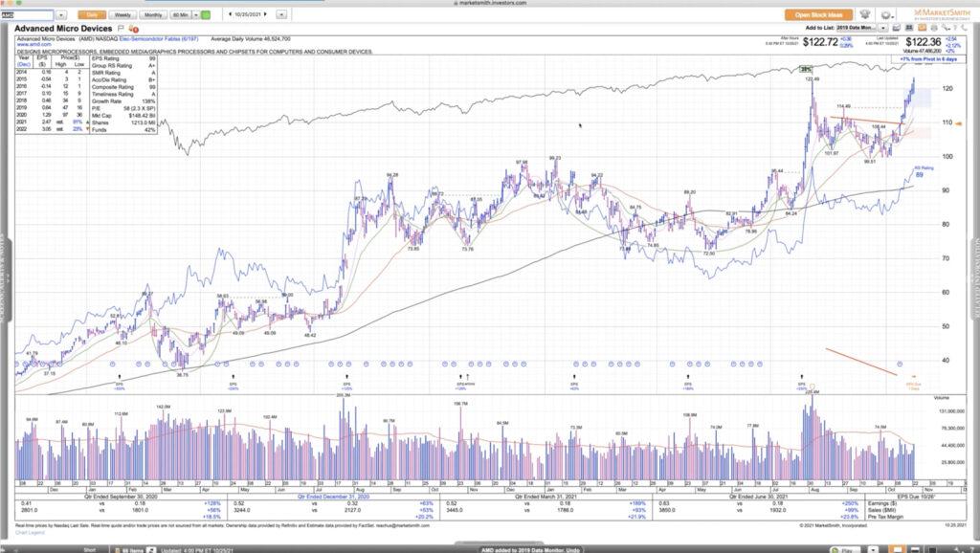This screenshot has height=553, width=980.
Task: Open the Add to List dropdown
Action: tap(857, 28)
